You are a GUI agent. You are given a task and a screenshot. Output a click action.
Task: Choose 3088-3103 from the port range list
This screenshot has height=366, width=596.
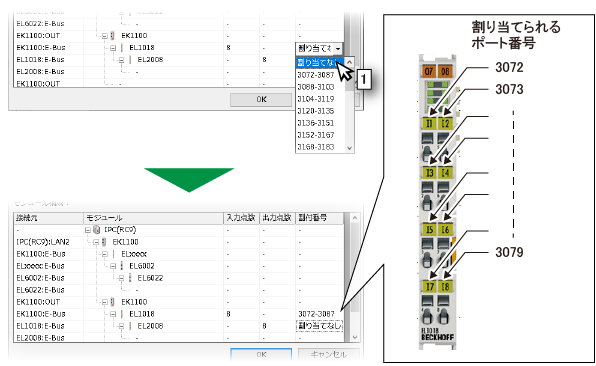pos(315,87)
